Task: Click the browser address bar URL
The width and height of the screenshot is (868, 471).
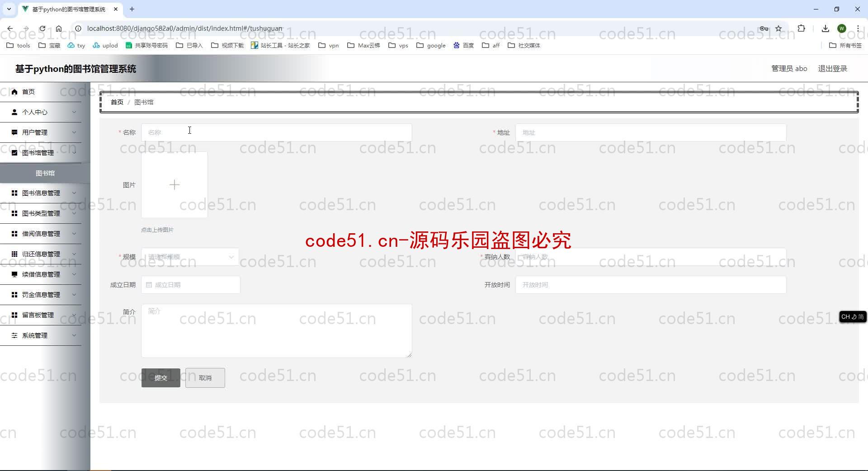Action: click(184, 28)
